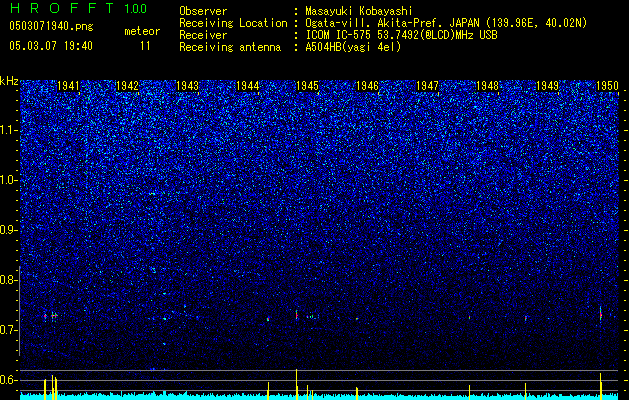Select the 1948 time marker

tap(487, 86)
